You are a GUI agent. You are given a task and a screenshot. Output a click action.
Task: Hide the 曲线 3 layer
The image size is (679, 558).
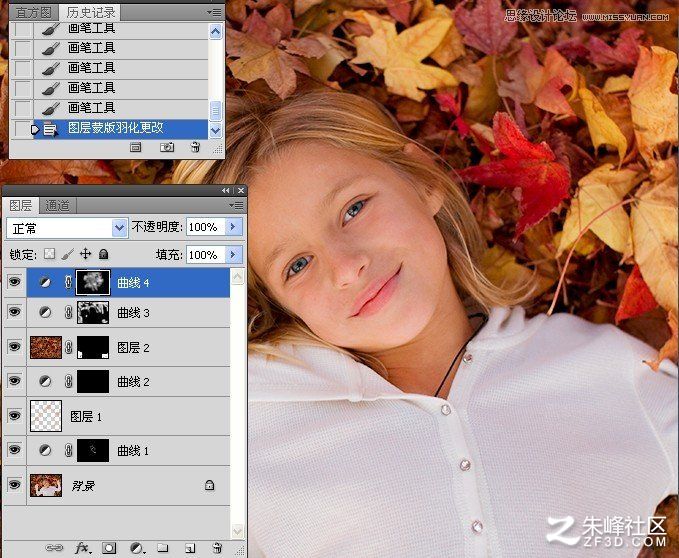coord(15,312)
